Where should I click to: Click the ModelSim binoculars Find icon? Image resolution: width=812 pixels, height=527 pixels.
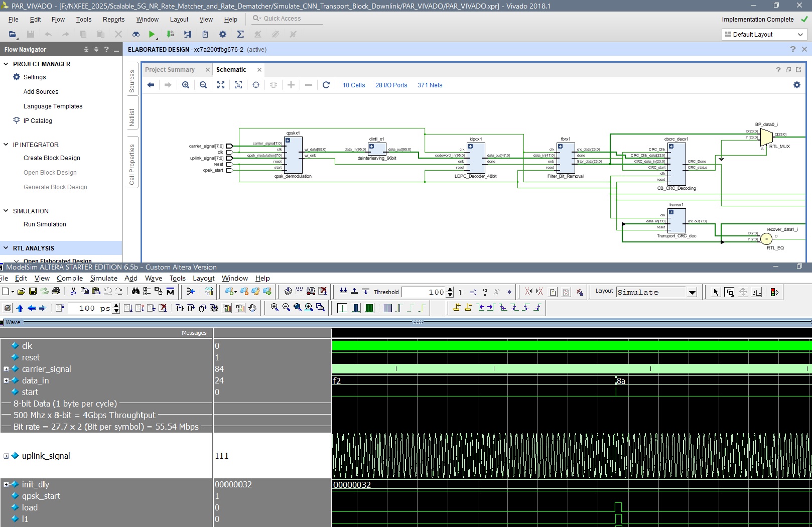point(136,291)
